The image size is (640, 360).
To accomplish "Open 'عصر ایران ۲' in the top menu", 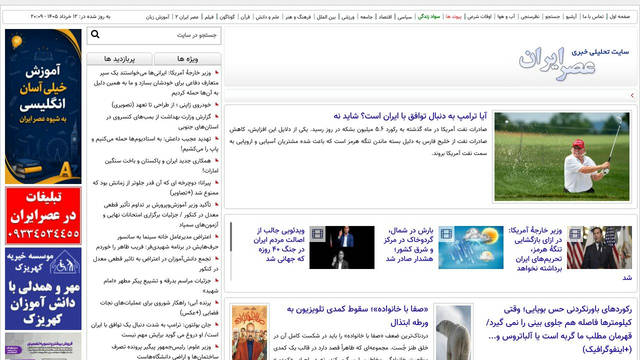I will coord(187,17).
